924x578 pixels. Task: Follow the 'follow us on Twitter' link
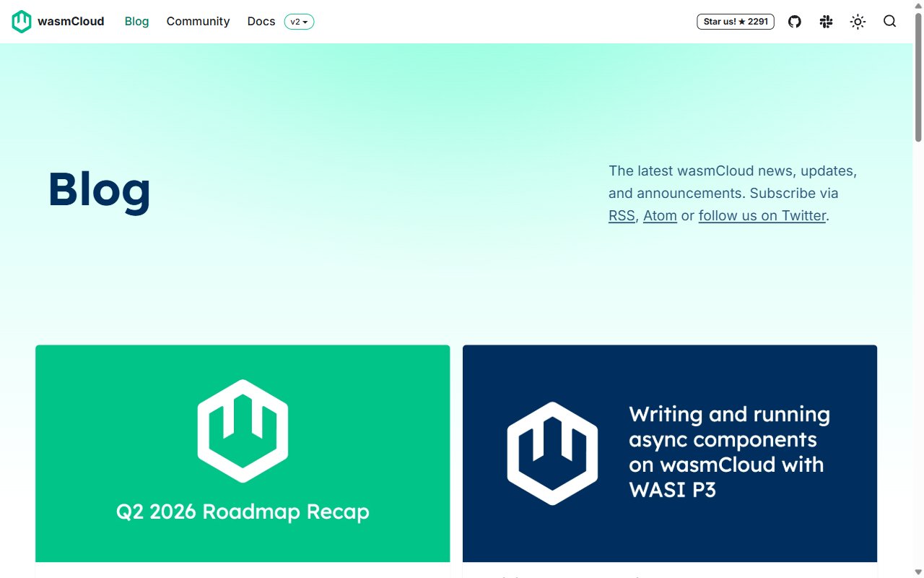(x=762, y=215)
